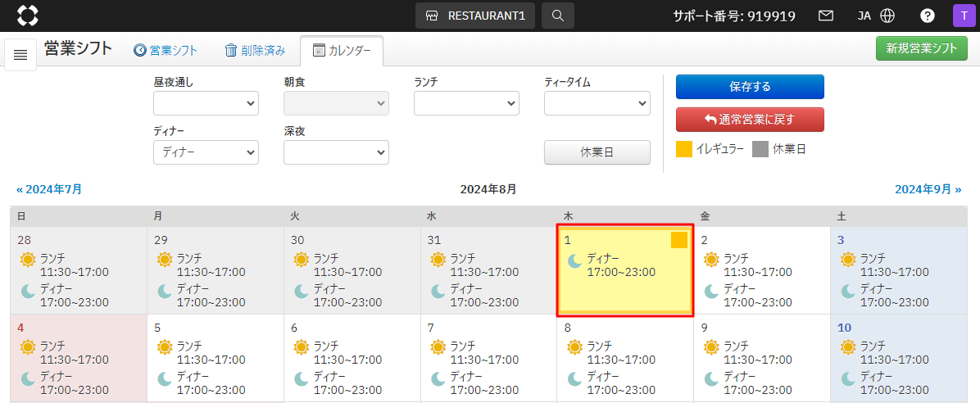
Task: Select the カレンダー tab
Action: tap(342, 51)
